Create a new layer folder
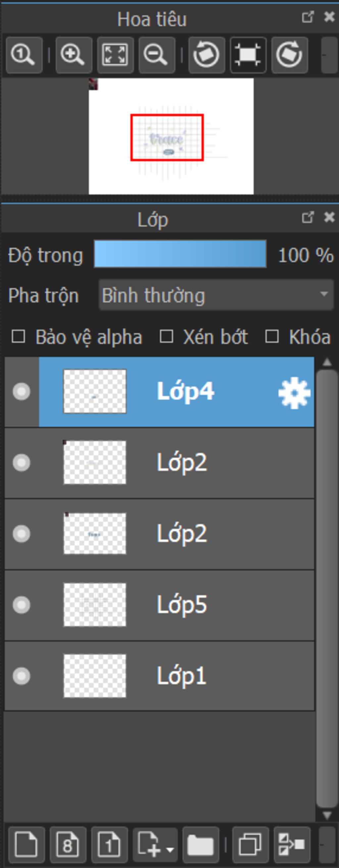 [x=201, y=844]
